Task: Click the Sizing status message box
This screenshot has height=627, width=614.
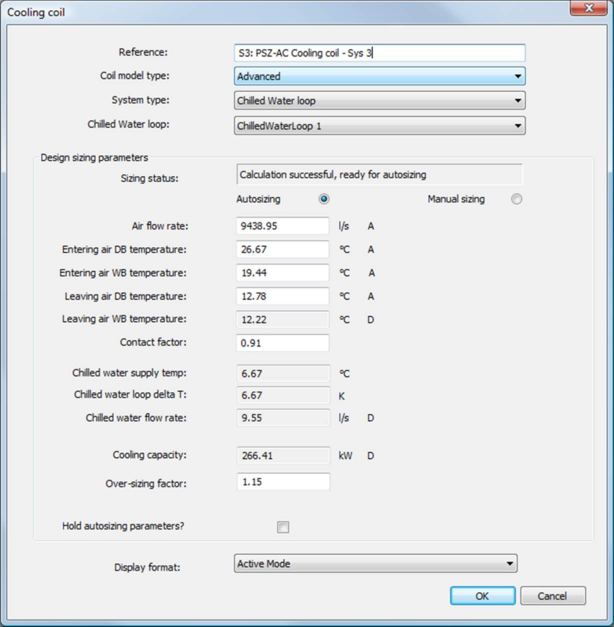Action: point(379,175)
